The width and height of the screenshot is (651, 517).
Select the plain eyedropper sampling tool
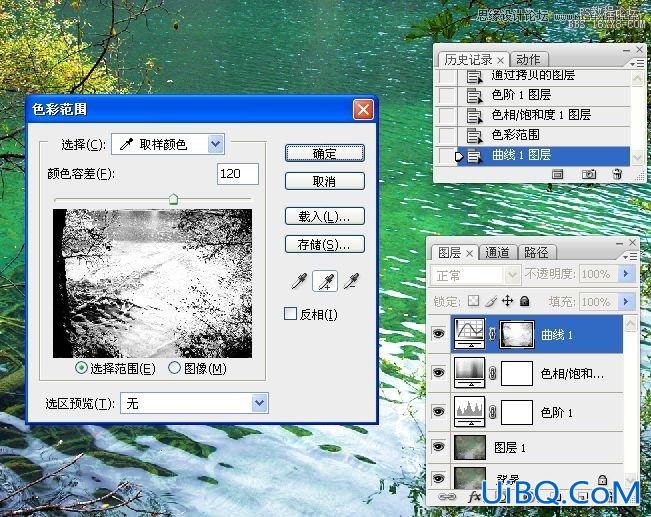coord(299,281)
